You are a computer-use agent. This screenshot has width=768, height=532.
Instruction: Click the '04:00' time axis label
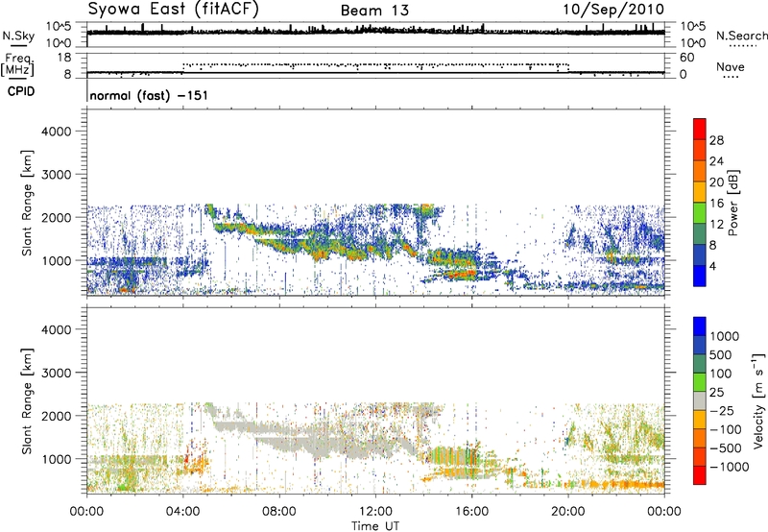[183, 512]
